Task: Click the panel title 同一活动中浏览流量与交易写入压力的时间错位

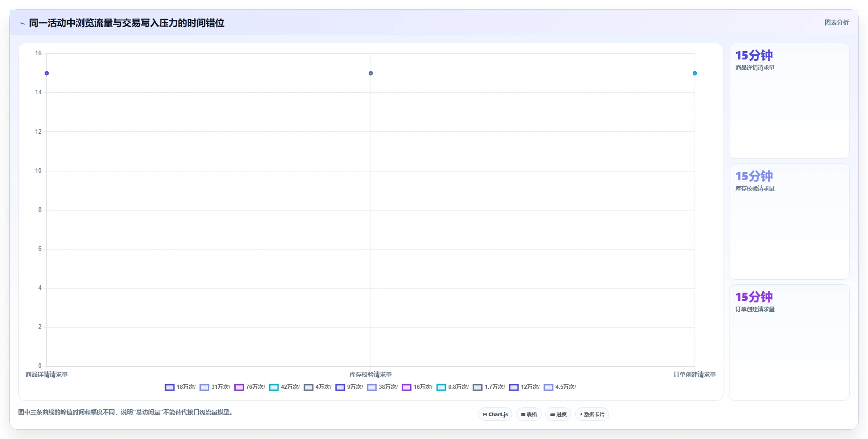Action: coord(126,23)
